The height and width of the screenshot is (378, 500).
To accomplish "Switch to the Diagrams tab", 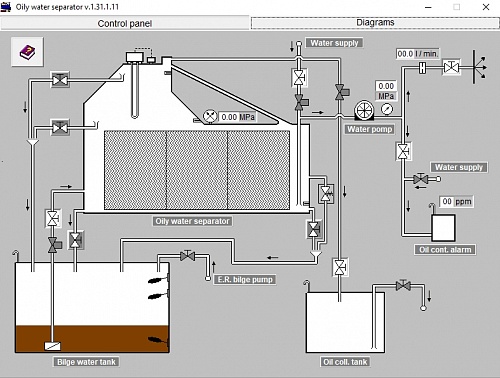I will coord(375,23).
